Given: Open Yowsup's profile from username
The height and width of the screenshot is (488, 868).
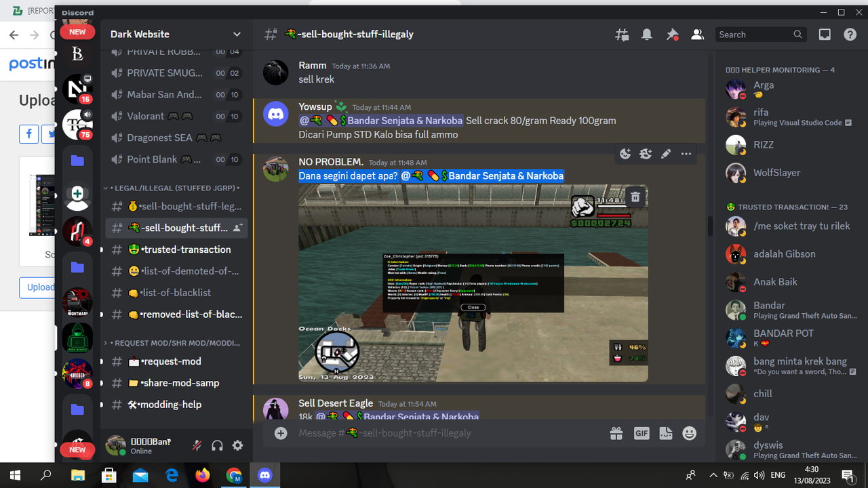Looking at the screenshot, I should click(315, 106).
